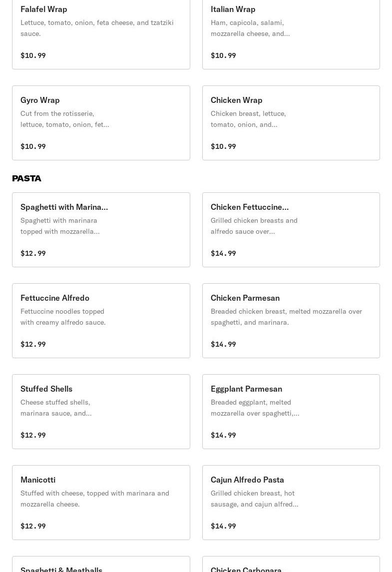Open the Chicken Carbonara item card
392x572 pixels.
[x=291, y=566]
